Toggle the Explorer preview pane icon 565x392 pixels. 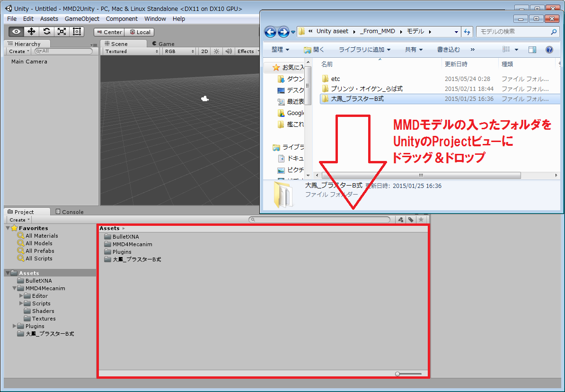point(532,49)
